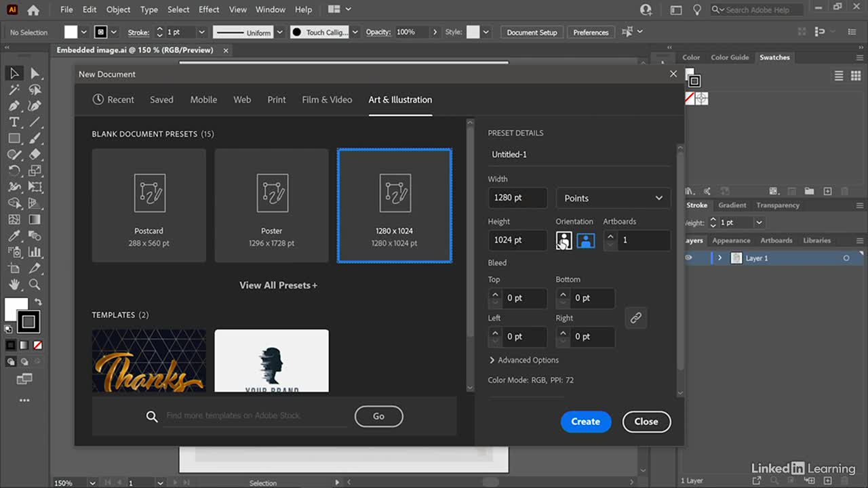The height and width of the screenshot is (488, 868).
Task: Select the Column Graph tool
Action: (35, 252)
